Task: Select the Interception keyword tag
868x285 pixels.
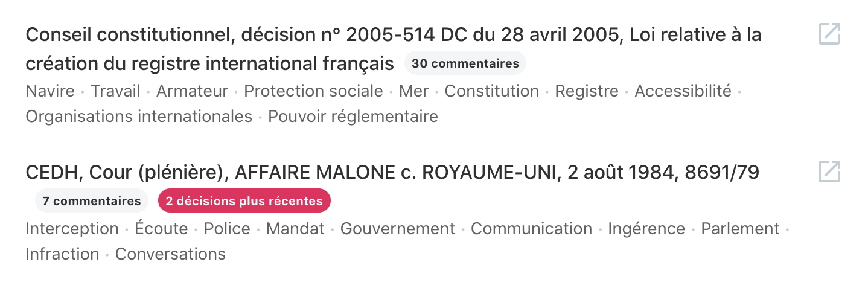Action: click(72, 229)
